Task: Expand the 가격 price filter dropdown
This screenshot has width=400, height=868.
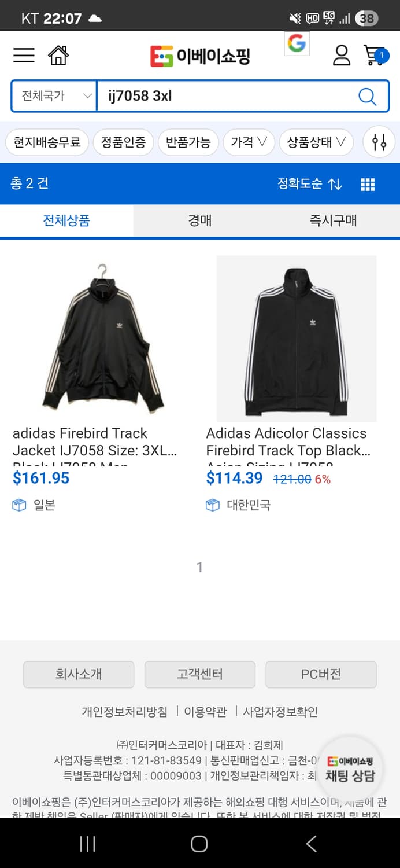Action: pos(249,142)
